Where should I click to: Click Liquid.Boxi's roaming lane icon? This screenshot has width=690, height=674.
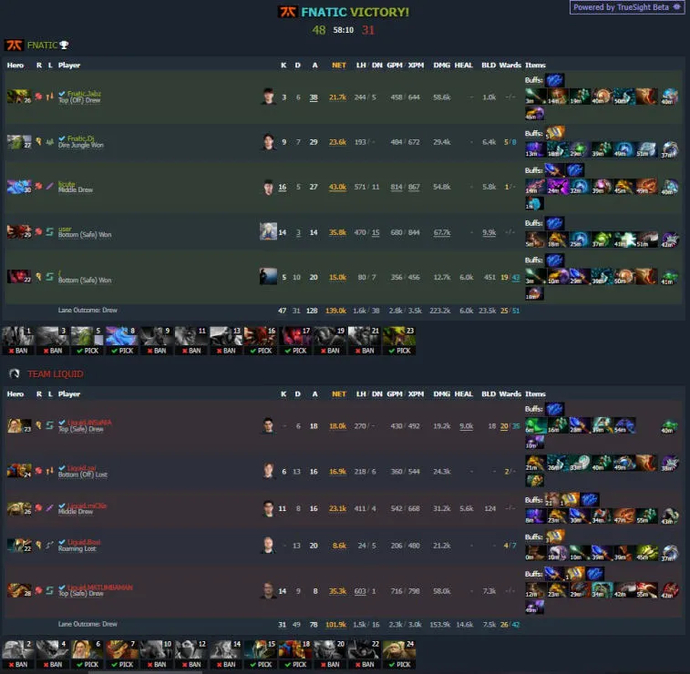click(x=50, y=546)
